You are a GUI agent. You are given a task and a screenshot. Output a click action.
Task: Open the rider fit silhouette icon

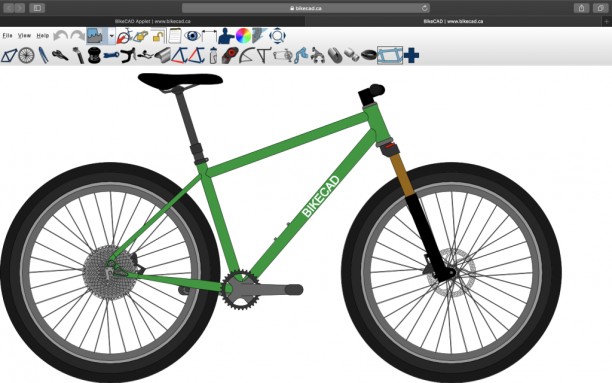point(226,36)
